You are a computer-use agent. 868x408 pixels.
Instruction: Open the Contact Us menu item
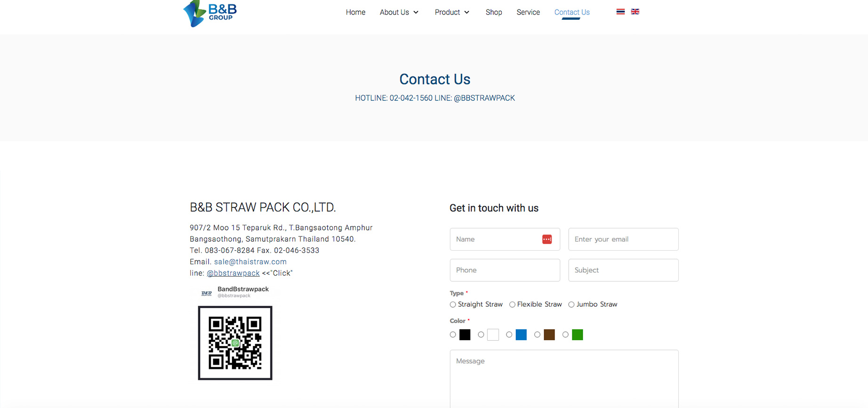click(572, 12)
